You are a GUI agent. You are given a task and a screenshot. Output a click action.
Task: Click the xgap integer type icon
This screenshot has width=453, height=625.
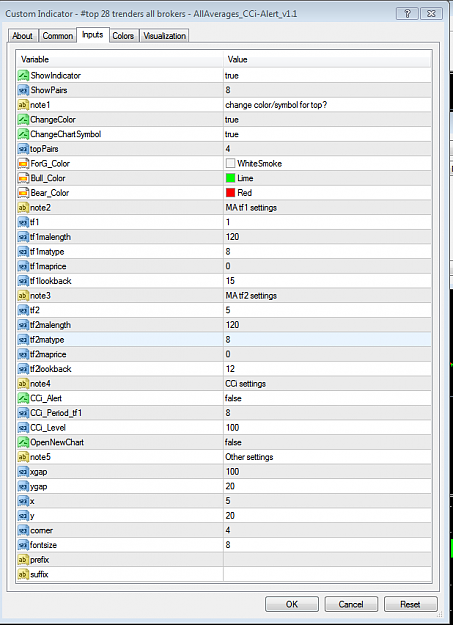23,472
